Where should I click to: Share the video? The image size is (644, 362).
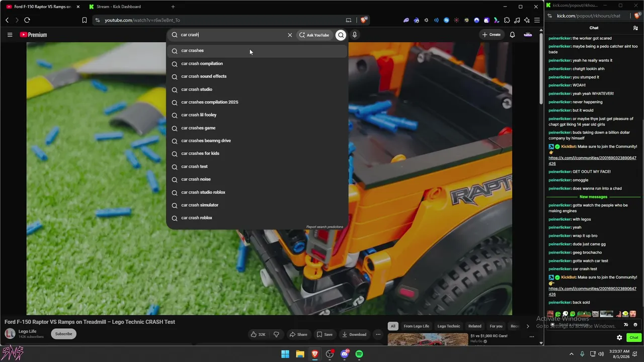(298, 334)
